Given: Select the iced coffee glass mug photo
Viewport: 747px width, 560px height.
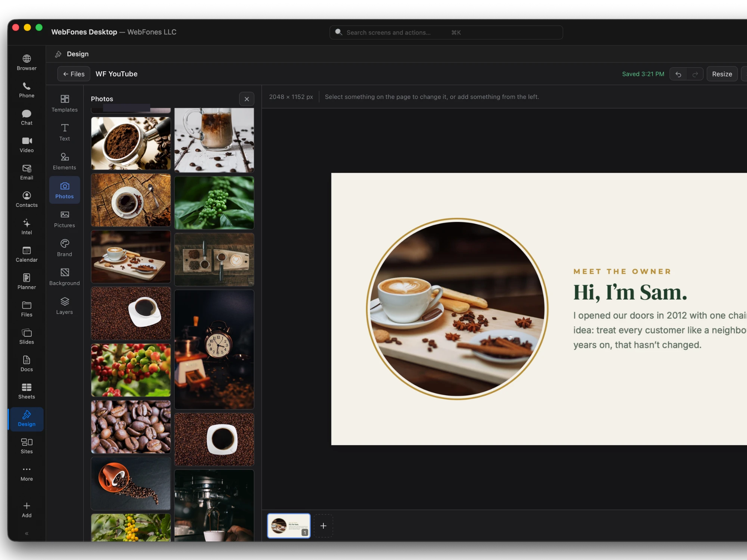Looking at the screenshot, I should pos(214,140).
